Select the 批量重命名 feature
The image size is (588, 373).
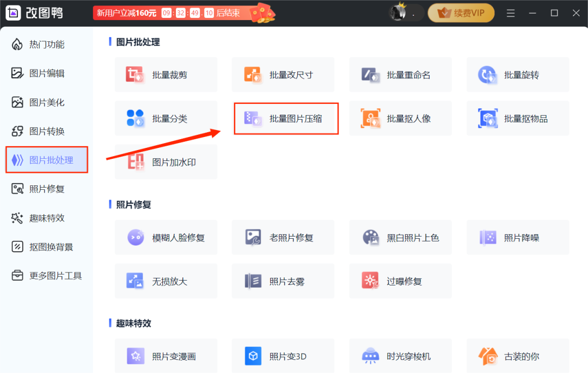[x=400, y=74]
